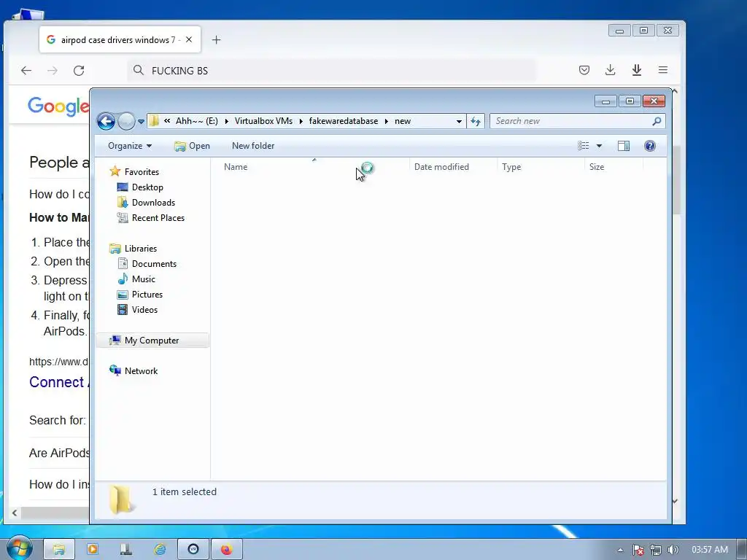Click the refresh button beside address bar
The width and height of the screenshot is (747, 560).
click(x=476, y=121)
